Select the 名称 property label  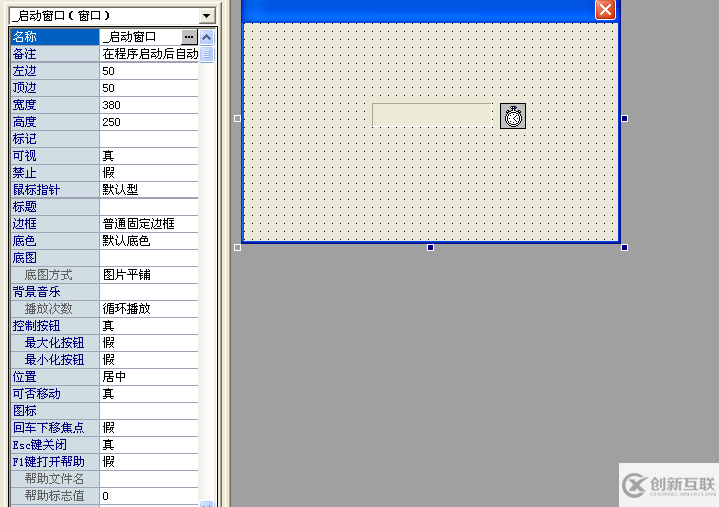pos(55,37)
